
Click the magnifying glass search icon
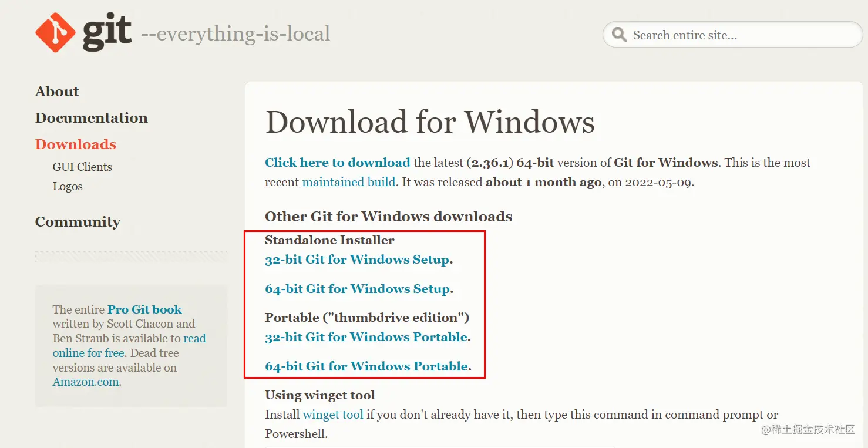(x=619, y=35)
